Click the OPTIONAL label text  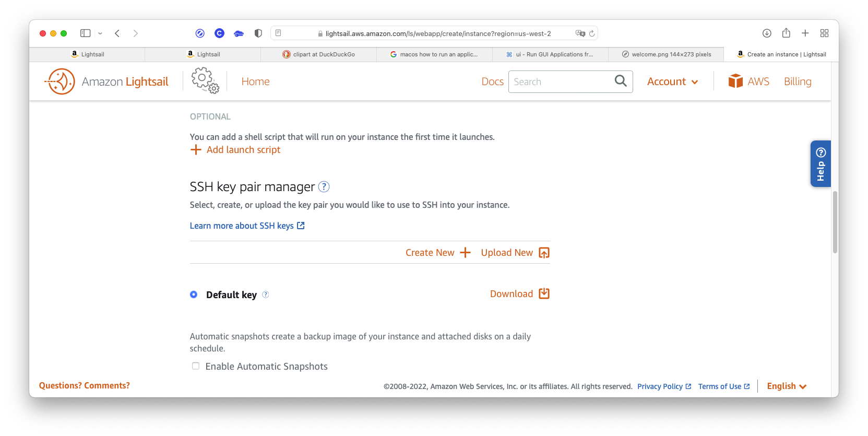pos(210,116)
